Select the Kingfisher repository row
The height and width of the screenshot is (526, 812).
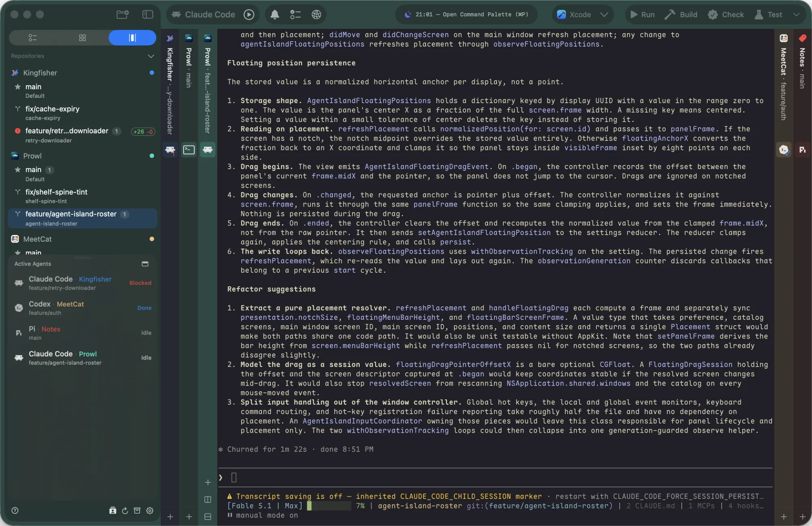tap(82, 73)
